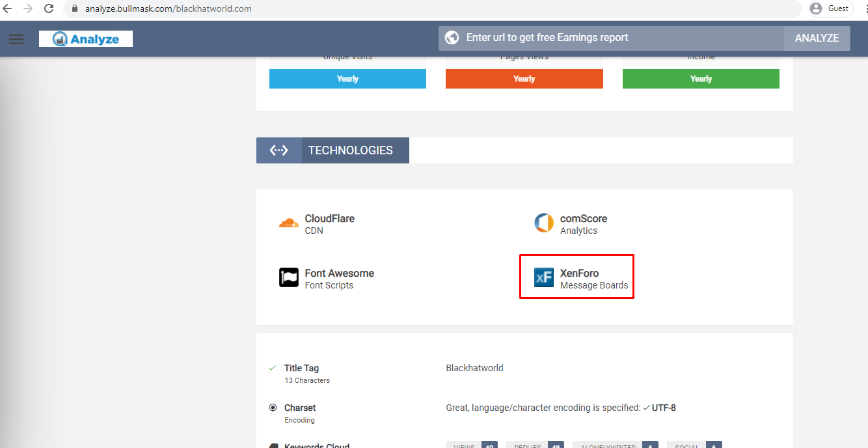Click the Guest profile label
The width and height of the screenshot is (868, 448).
point(838,8)
